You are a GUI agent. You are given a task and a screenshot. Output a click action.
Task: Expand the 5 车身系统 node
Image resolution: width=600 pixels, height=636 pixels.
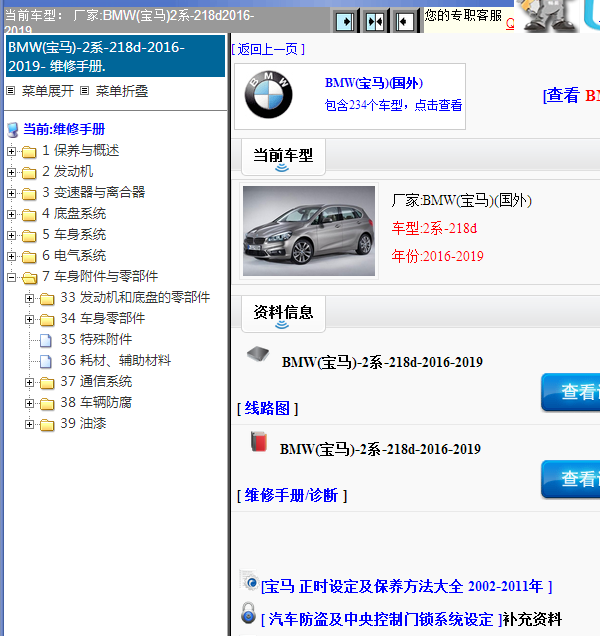(11, 235)
